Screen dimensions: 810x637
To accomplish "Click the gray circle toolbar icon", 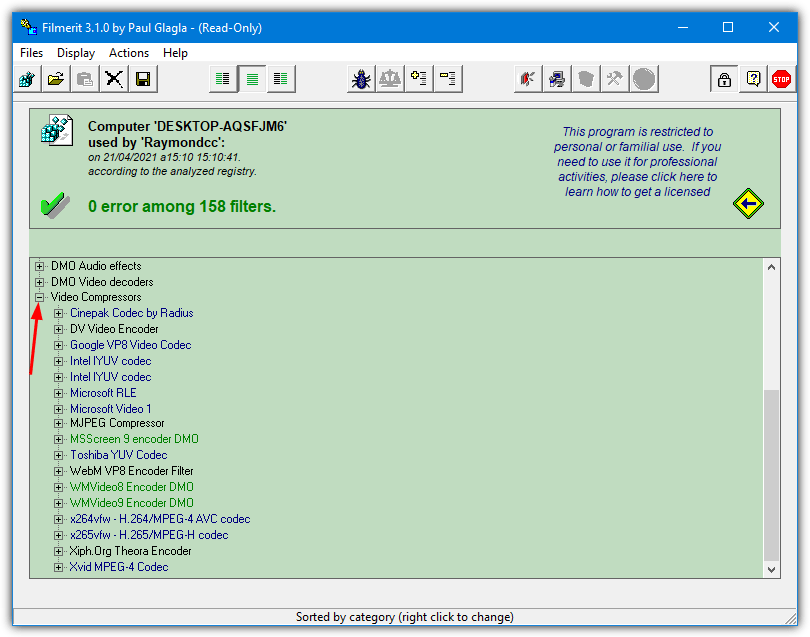I will tap(644, 79).
